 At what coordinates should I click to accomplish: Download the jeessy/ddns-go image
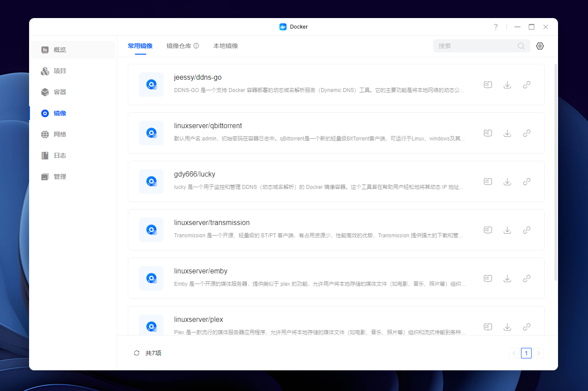(x=507, y=85)
